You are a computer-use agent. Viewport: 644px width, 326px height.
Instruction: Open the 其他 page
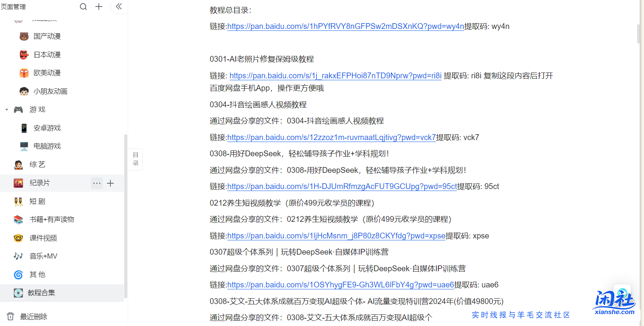(37, 275)
